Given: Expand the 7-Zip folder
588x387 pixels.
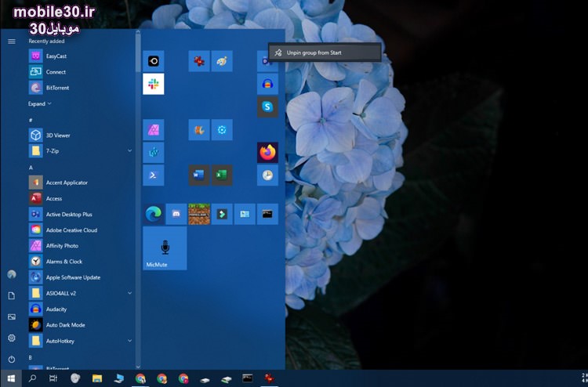Looking at the screenshot, I should point(129,150).
